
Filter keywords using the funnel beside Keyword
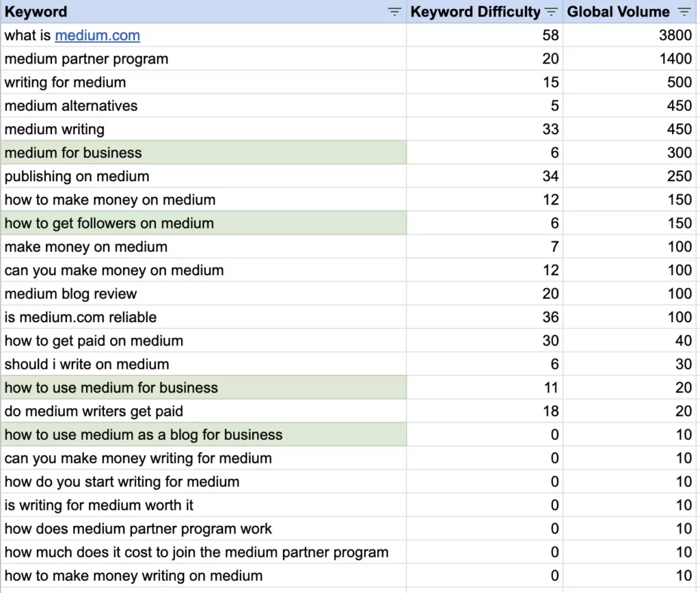tap(394, 12)
